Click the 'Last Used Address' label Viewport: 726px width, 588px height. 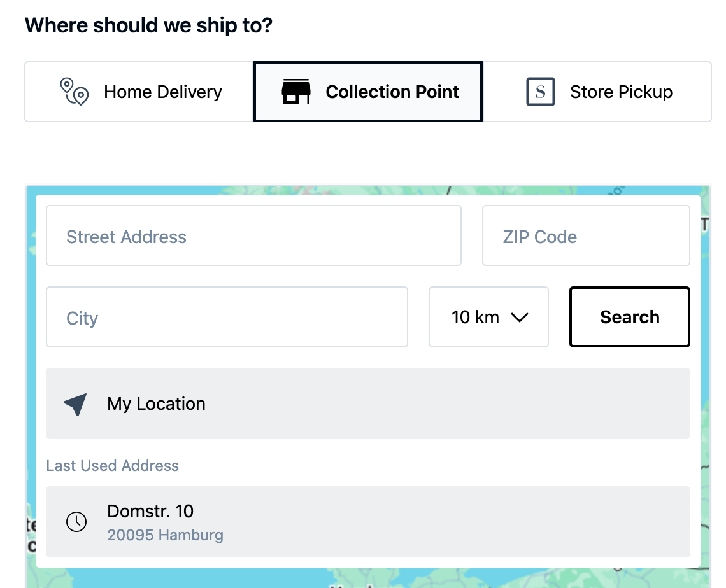click(x=113, y=466)
